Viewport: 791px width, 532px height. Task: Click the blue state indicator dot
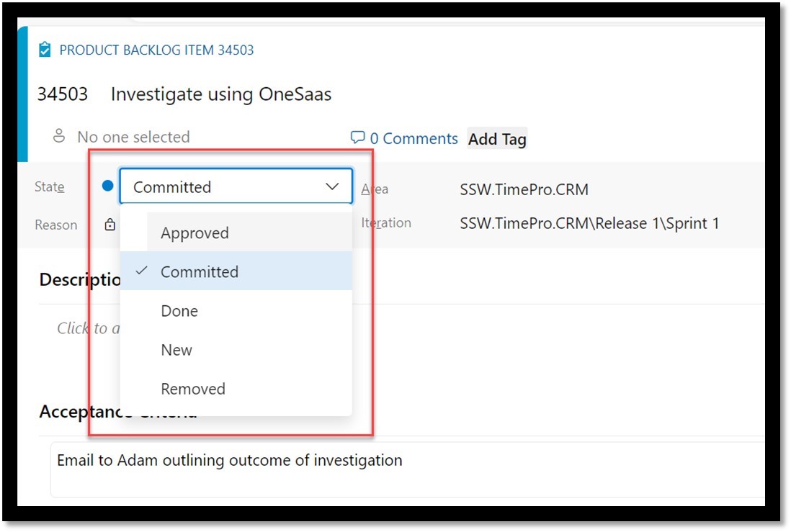(x=107, y=186)
